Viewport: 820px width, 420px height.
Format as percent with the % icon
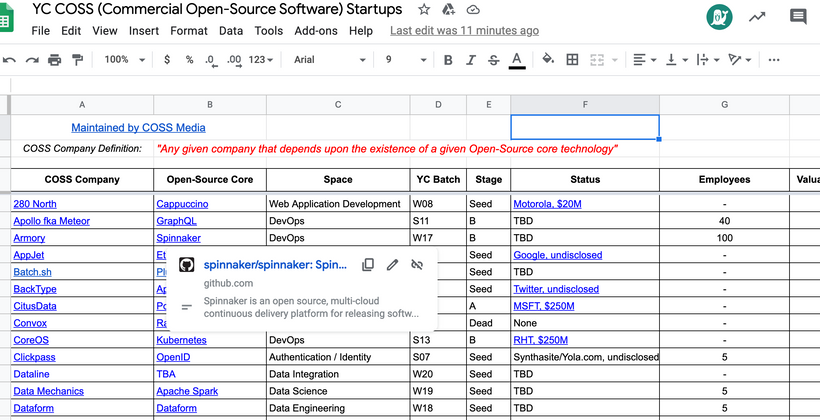(x=189, y=60)
